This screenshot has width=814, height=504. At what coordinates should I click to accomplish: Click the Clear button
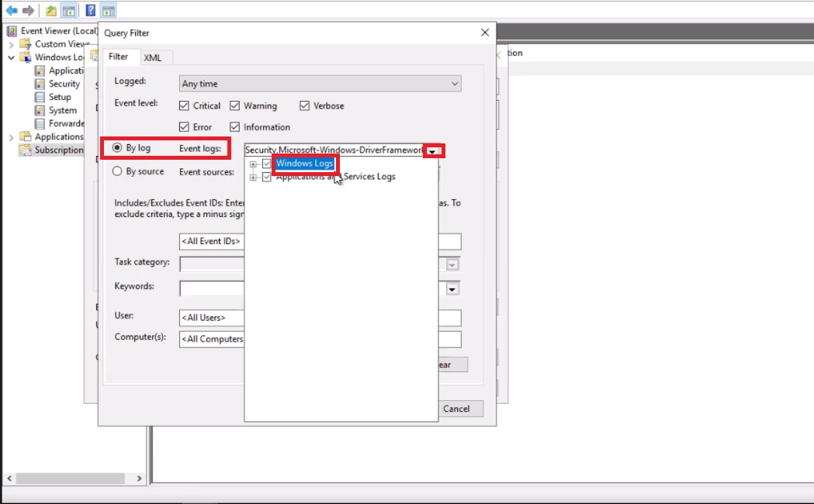452,364
